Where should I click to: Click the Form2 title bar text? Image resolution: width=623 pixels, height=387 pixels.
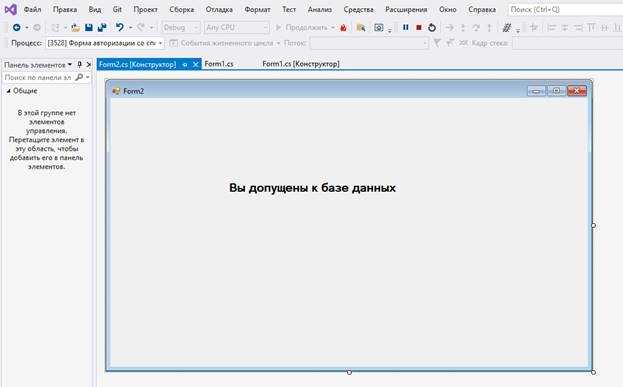pyautogui.click(x=133, y=91)
